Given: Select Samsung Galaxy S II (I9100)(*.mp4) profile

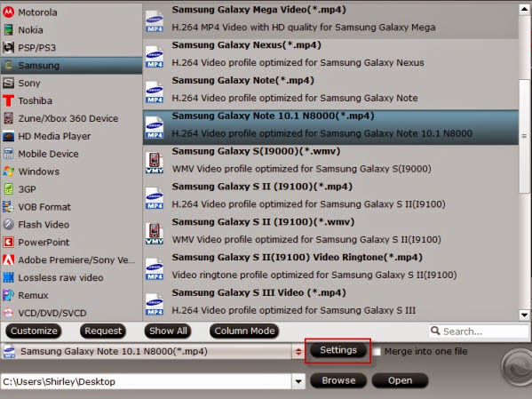Looking at the screenshot, I should pos(330,198).
